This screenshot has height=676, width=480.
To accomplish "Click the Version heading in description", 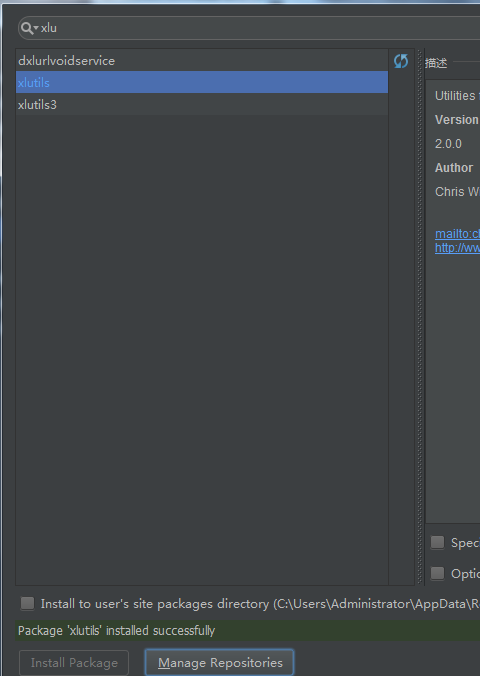I will click(457, 120).
